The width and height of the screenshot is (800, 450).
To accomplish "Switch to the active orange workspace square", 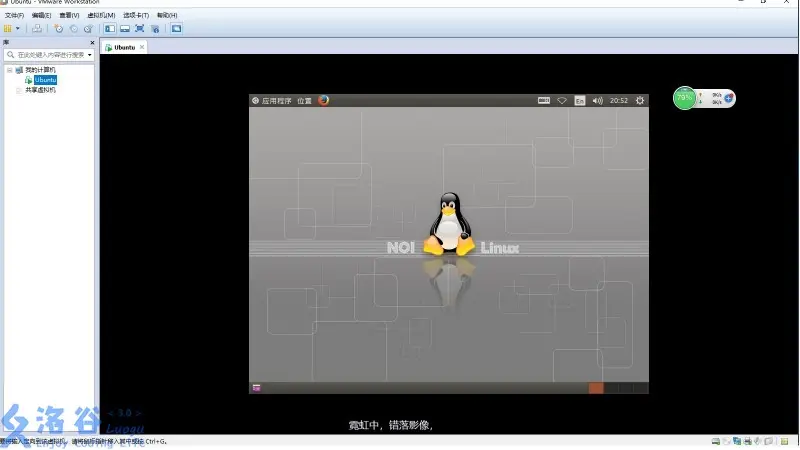I will [x=595, y=388].
